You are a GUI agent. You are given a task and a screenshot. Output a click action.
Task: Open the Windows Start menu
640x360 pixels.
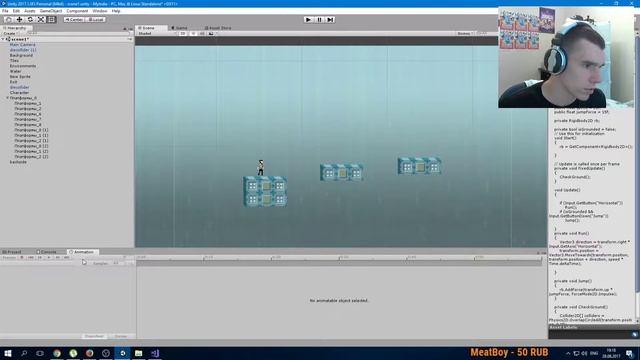[8, 353]
